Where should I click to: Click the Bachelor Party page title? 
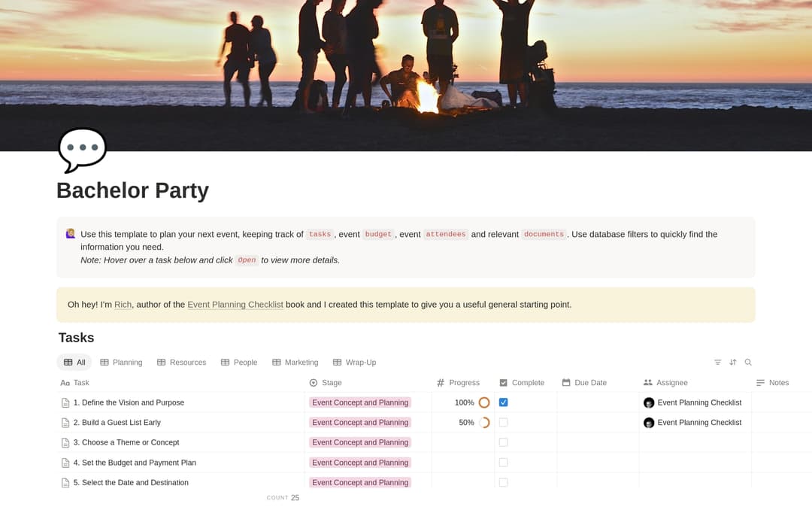pyautogui.click(x=132, y=190)
